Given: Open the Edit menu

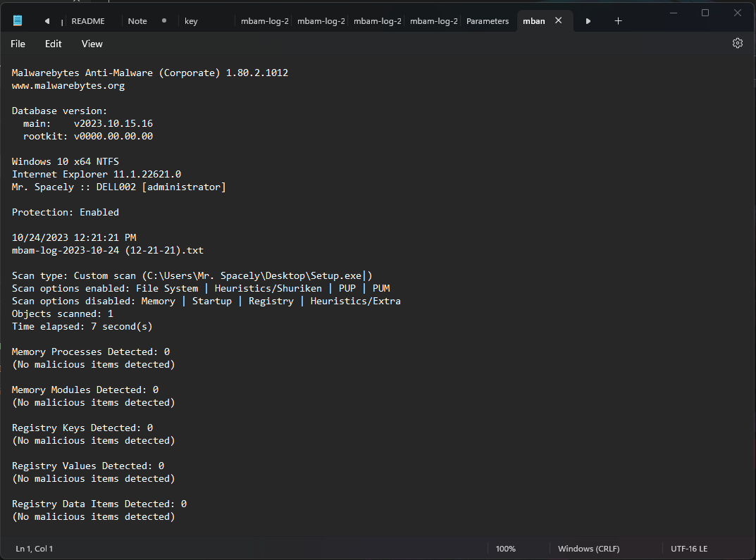Looking at the screenshot, I should tap(53, 44).
